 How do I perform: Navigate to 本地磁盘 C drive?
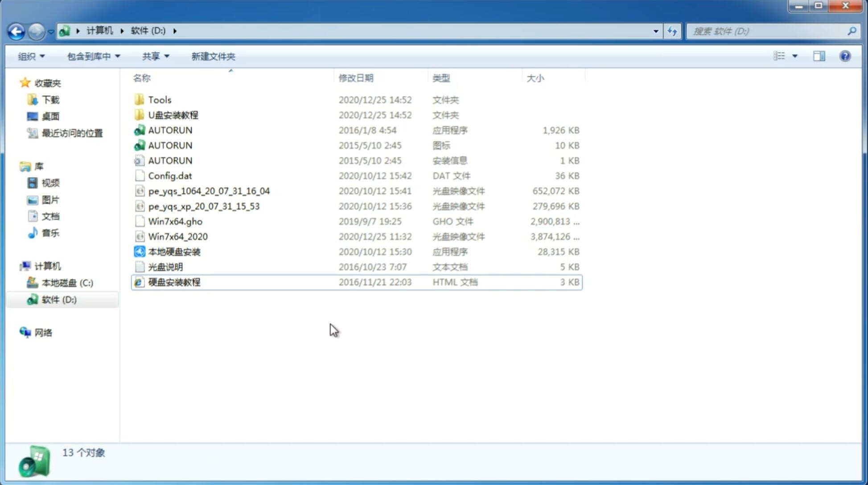tap(67, 283)
